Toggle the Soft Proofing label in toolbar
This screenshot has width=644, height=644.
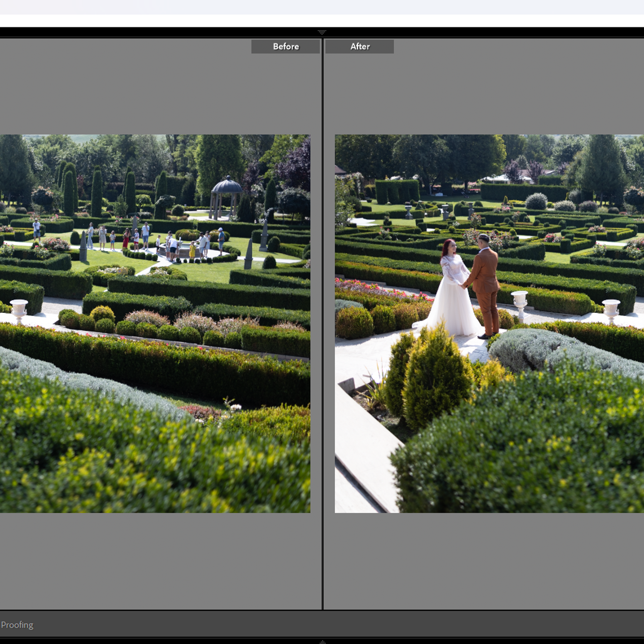tap(17, 625)
